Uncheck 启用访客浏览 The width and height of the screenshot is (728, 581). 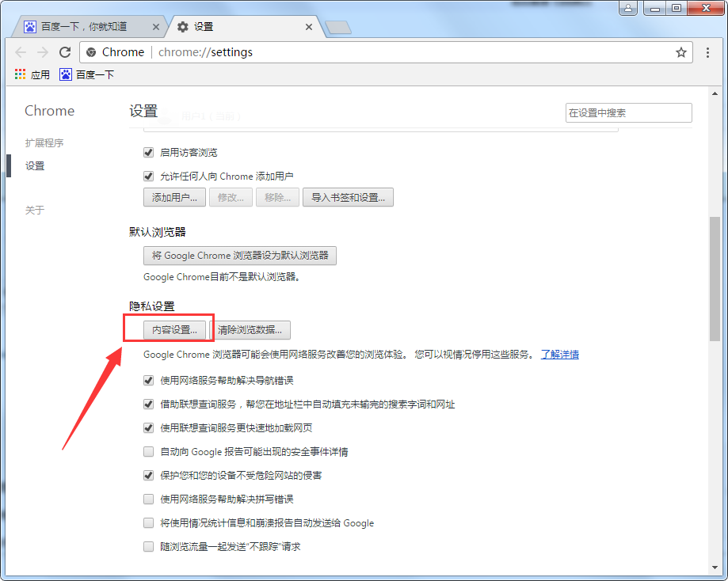(x=148, y=152)
